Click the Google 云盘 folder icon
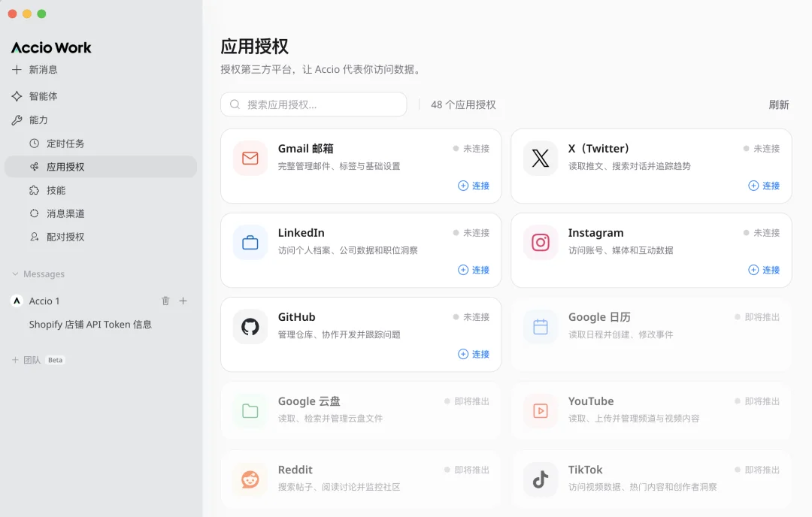Viewport: 812px width, 517px height. click(x=250, y=411)
